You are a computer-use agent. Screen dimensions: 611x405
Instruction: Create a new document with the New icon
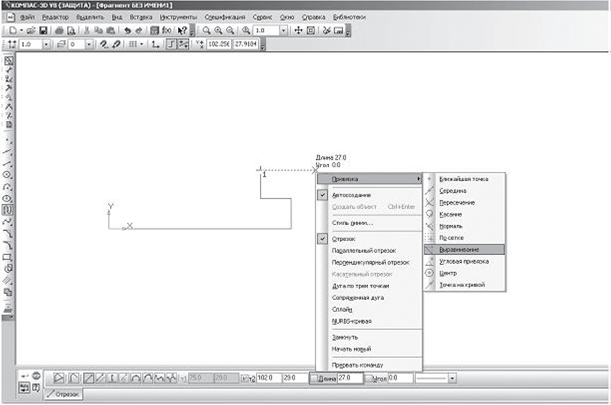pos(13,30)
